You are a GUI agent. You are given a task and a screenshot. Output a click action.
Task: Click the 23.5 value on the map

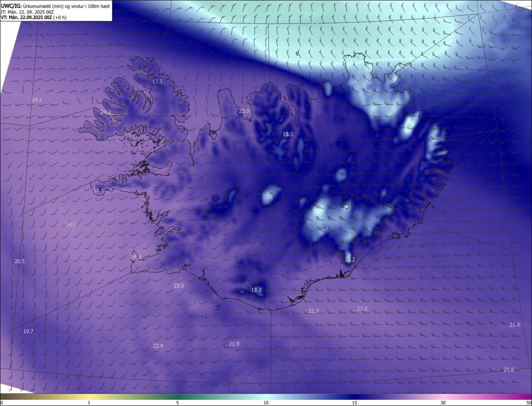pyautogui.click(x=179, y=286)
